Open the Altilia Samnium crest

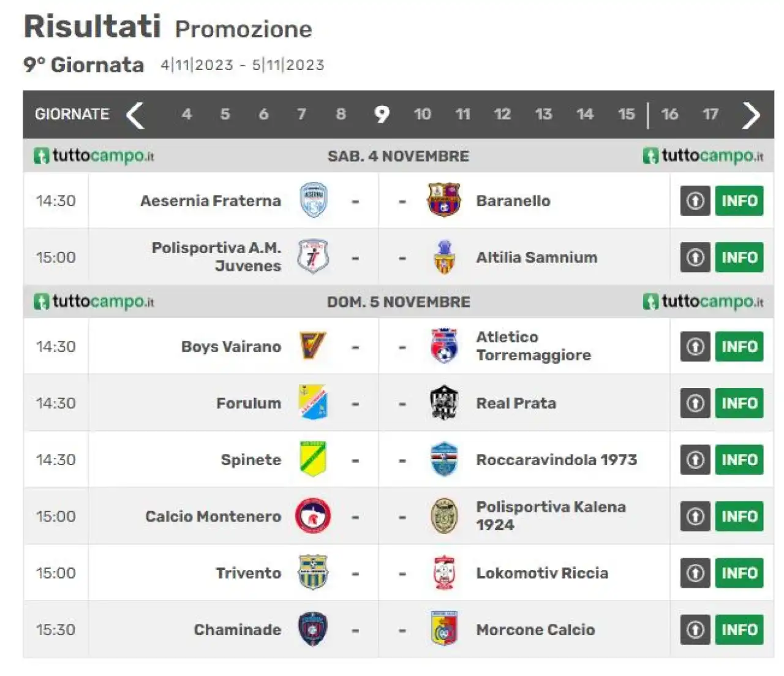tap(444, 257)
